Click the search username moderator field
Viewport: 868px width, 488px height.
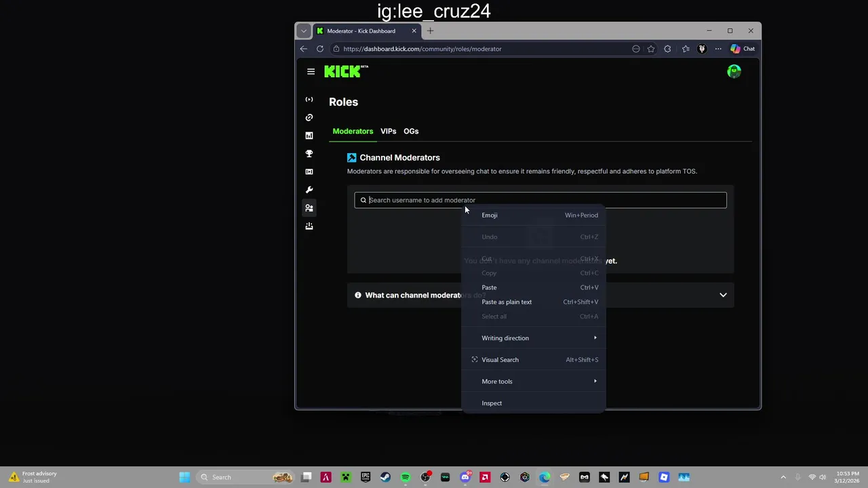(540, 200)
